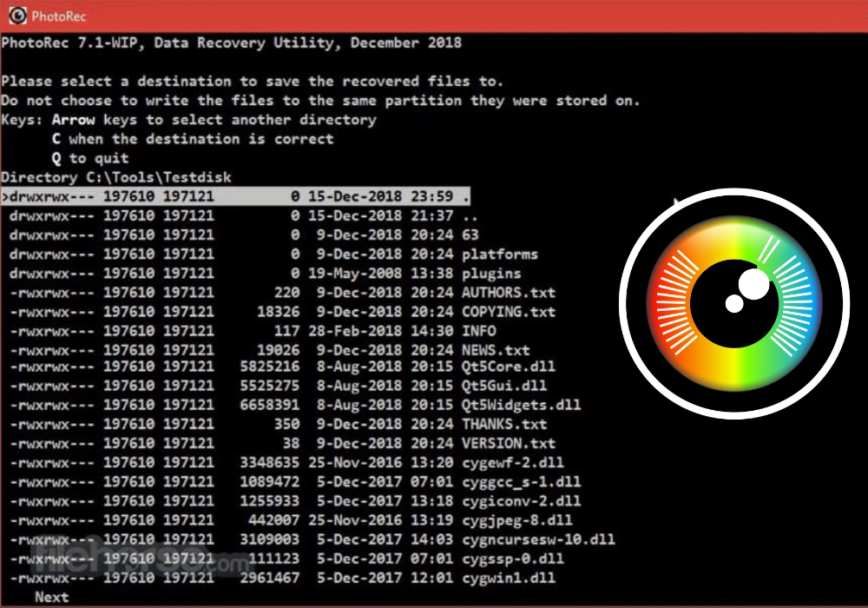Click the PhotoRec app icon in title bar
868x608 pixels.
click(x=17, y=16)
